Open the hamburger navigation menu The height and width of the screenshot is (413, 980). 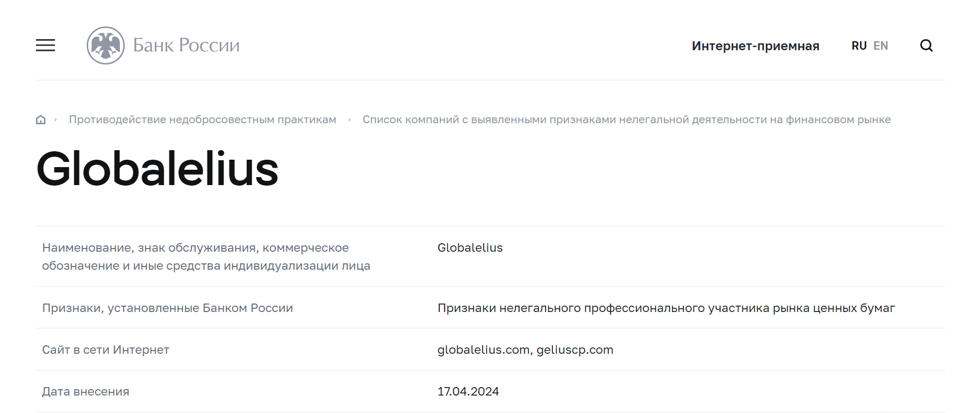[x=45, y=45]
